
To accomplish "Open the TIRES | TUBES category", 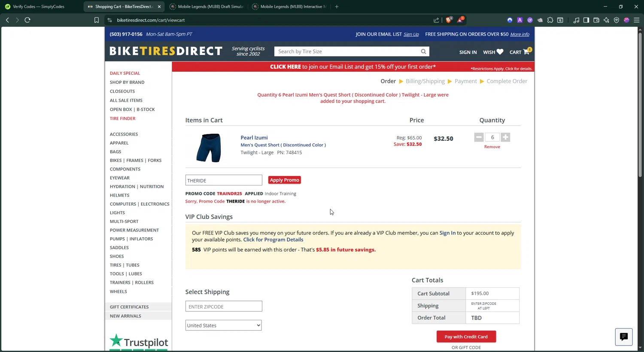I will [x=125, y=265].
